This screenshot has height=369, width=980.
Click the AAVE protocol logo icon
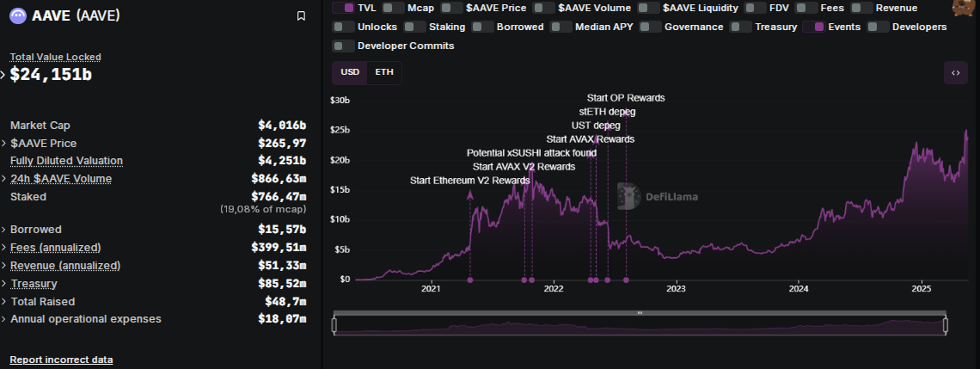[18, 15]
